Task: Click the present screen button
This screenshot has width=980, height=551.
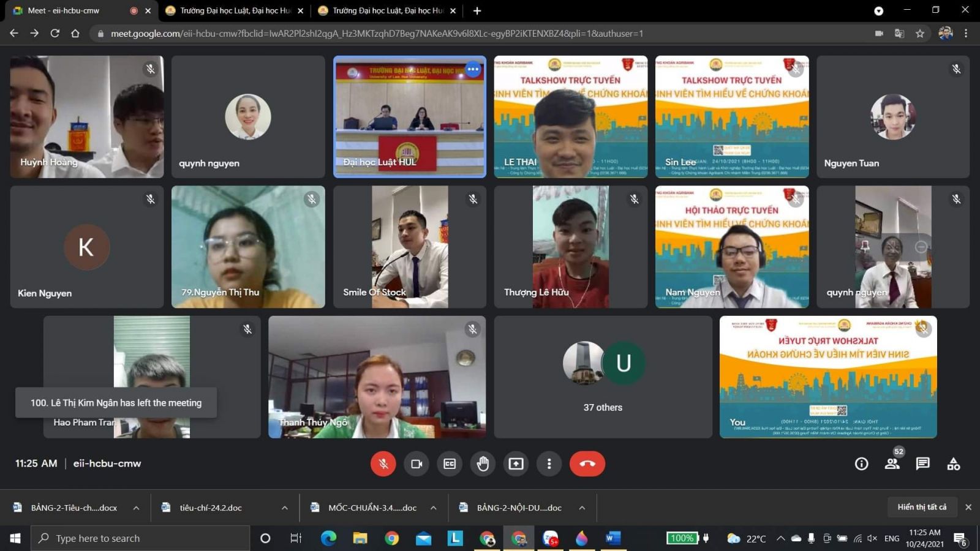Action: coord(516,464)
